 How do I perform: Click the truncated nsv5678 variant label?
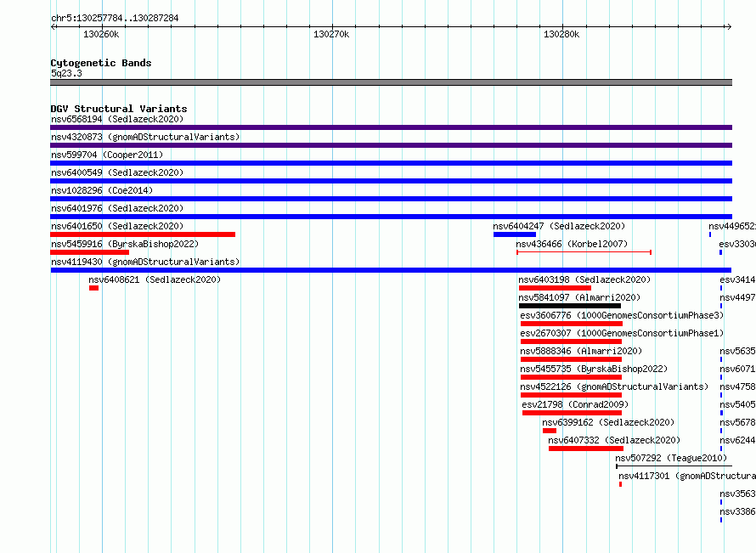point(737,422)
